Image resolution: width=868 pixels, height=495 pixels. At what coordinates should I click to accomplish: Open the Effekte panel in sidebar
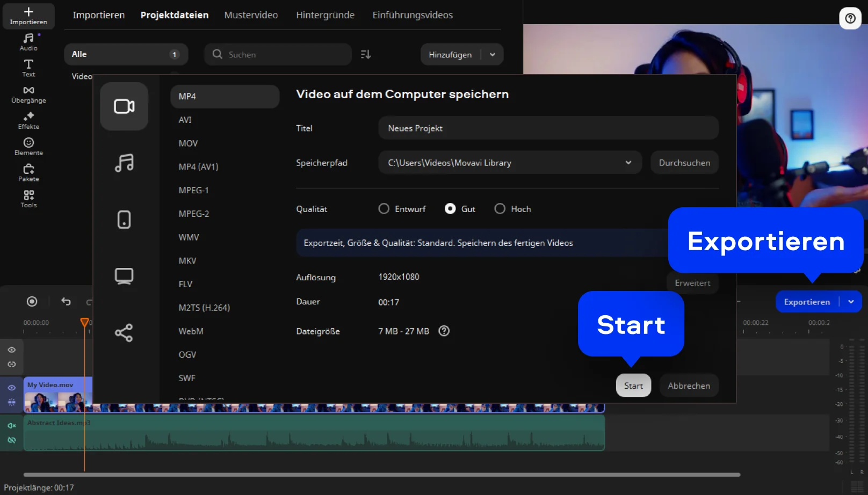[28, 120]
